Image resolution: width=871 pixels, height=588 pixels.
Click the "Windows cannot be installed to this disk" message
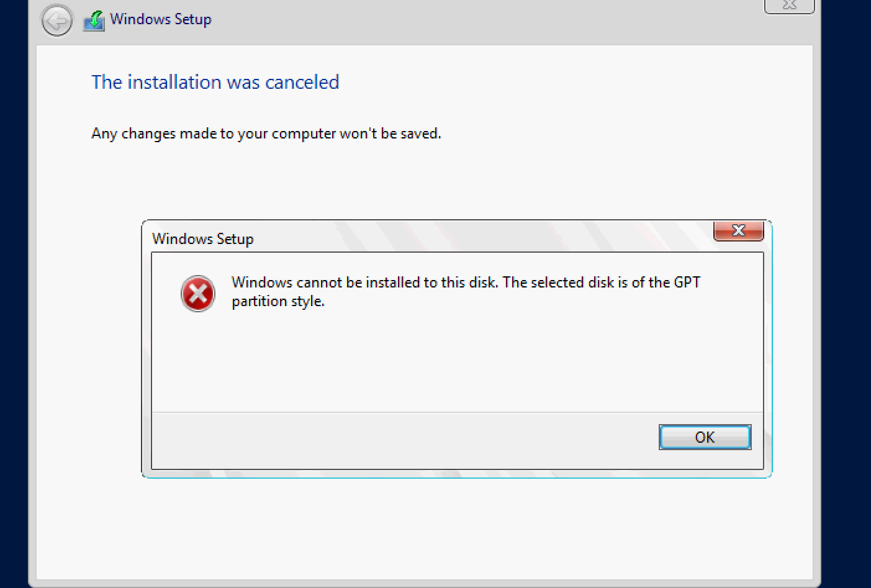[x=364, y=283]
